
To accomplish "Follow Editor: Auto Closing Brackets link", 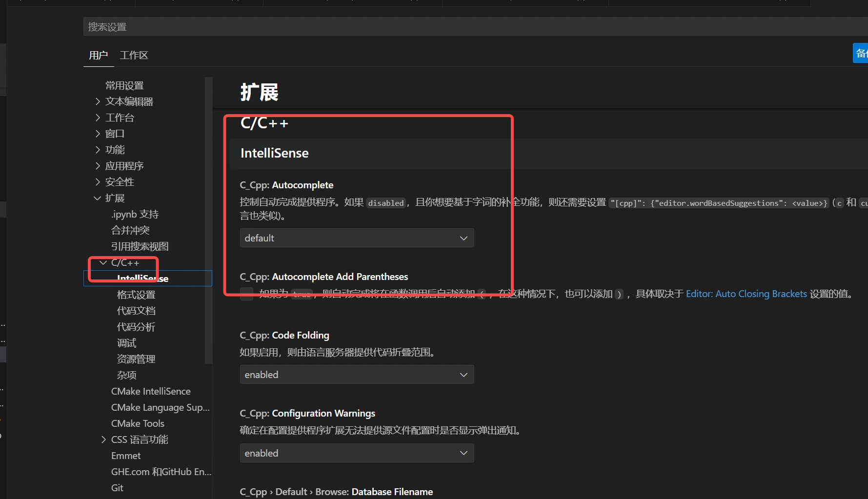I will pos(747,294).
